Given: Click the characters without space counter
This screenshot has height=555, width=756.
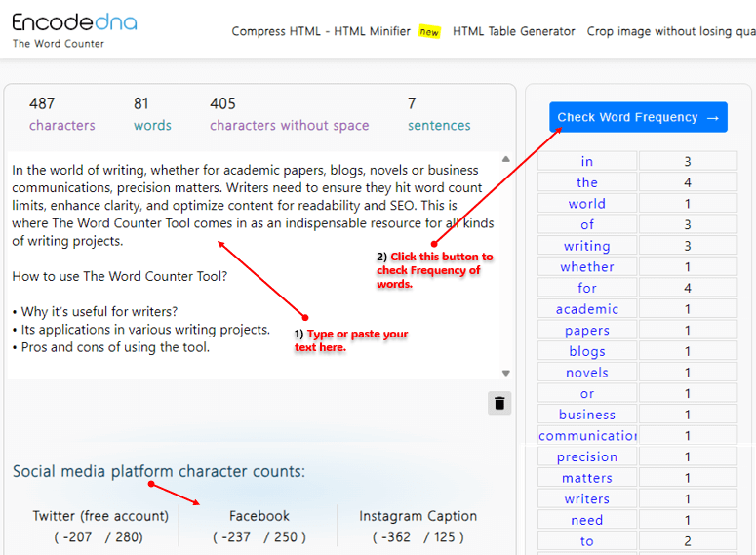Looking at the screenshot, I should click(x=289, y=114).
